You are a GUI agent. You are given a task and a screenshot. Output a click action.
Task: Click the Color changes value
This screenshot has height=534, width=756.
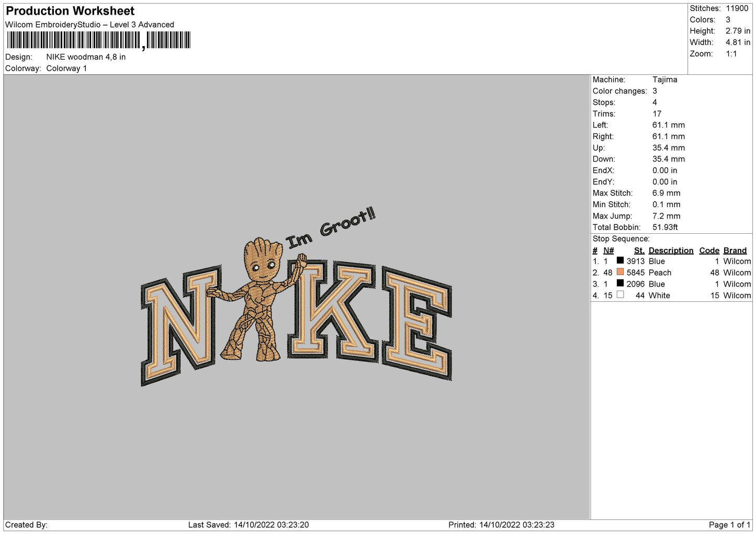(655, 91)
